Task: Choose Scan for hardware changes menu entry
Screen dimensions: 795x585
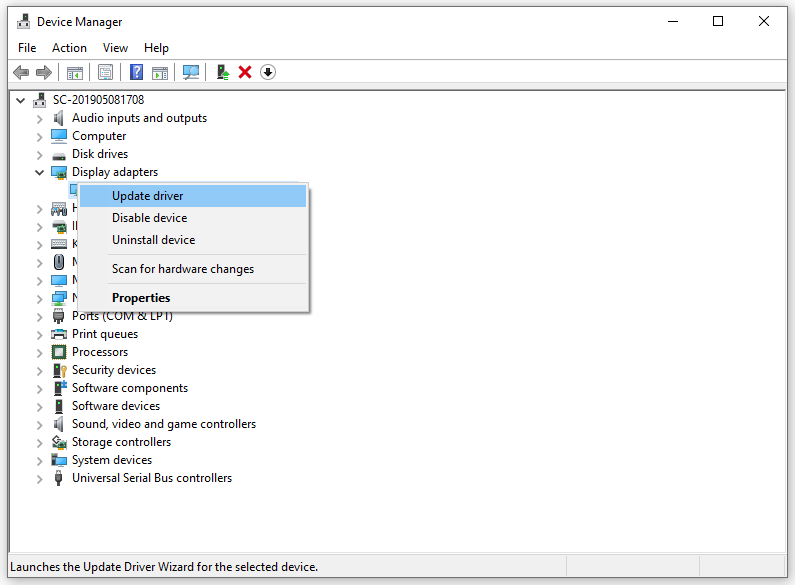Action: 193,269
